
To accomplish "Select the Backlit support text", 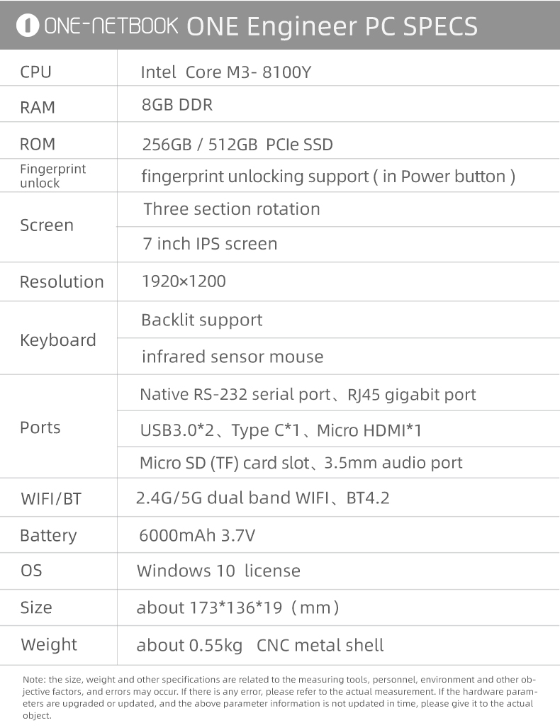I will (x=201, y=320).
